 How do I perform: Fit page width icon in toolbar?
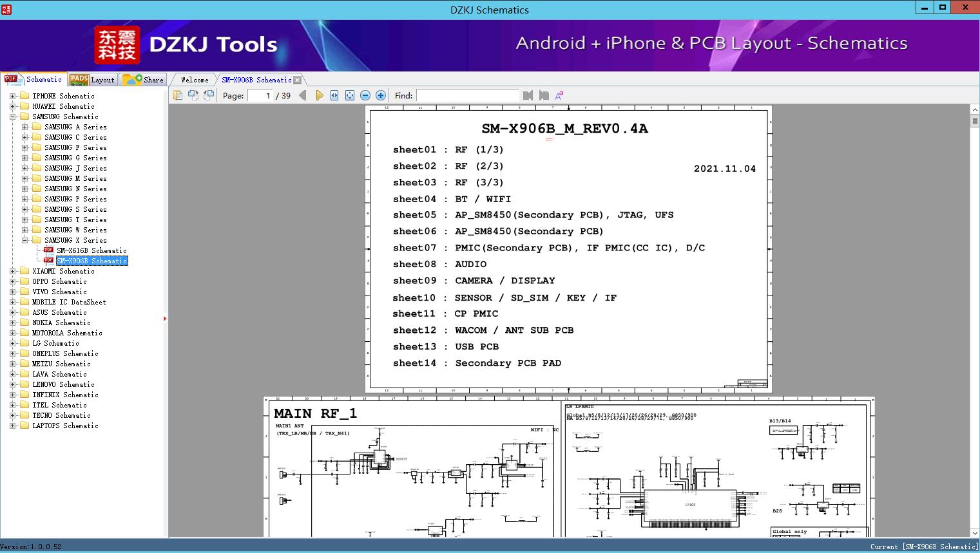334,95
